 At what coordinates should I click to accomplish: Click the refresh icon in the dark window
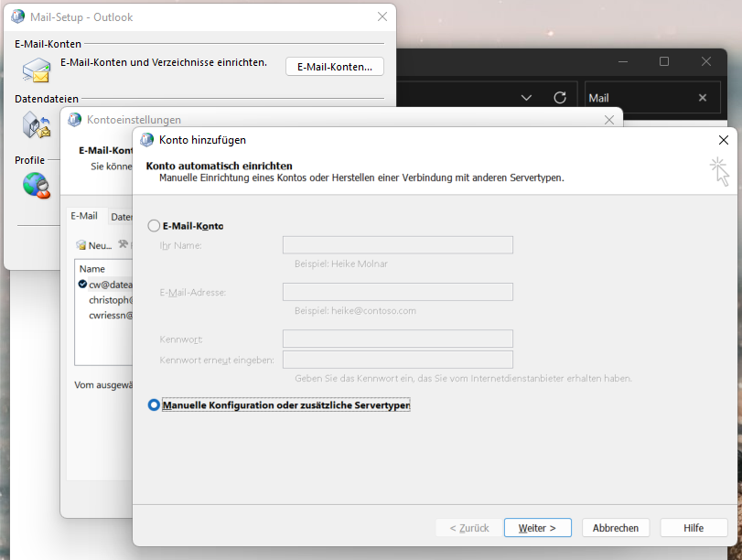(x=560, y=98)
